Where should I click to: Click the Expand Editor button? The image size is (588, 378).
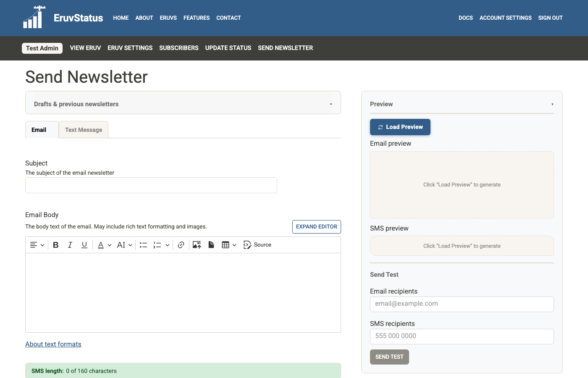pyautogui.click(x=316, y=226)
